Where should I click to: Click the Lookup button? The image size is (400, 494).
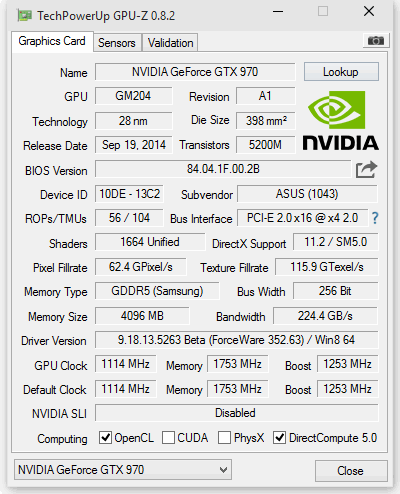coord(341,72)
